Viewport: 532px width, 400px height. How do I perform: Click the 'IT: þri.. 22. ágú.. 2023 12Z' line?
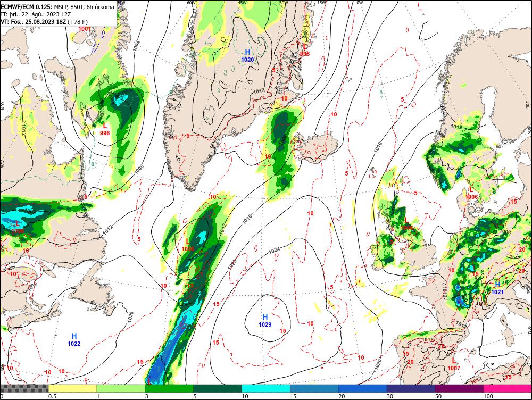tap(36, 14)
